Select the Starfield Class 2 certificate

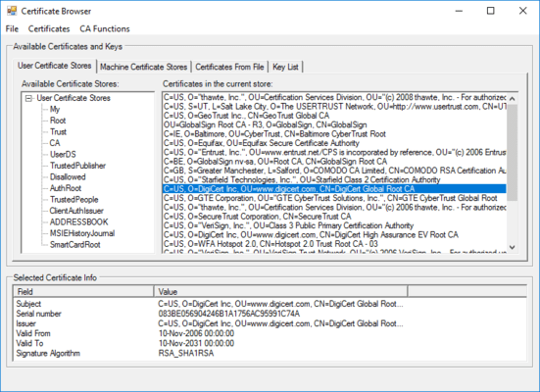[x=334, y=179]
